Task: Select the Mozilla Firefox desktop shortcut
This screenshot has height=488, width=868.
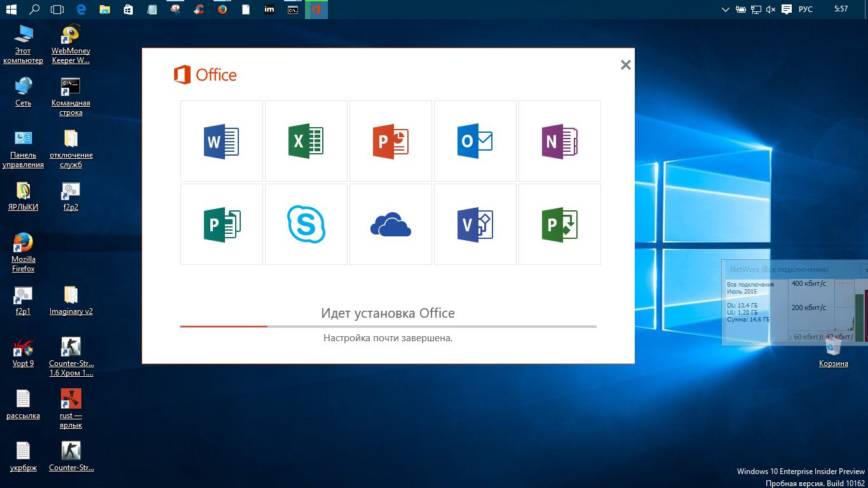Action: (x=24, y=252)
